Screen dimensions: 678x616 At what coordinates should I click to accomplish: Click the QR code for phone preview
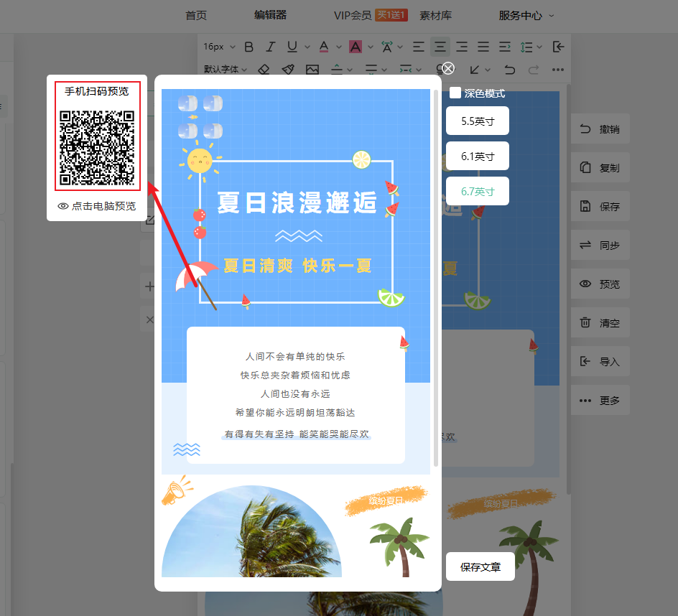coord(97,148)
